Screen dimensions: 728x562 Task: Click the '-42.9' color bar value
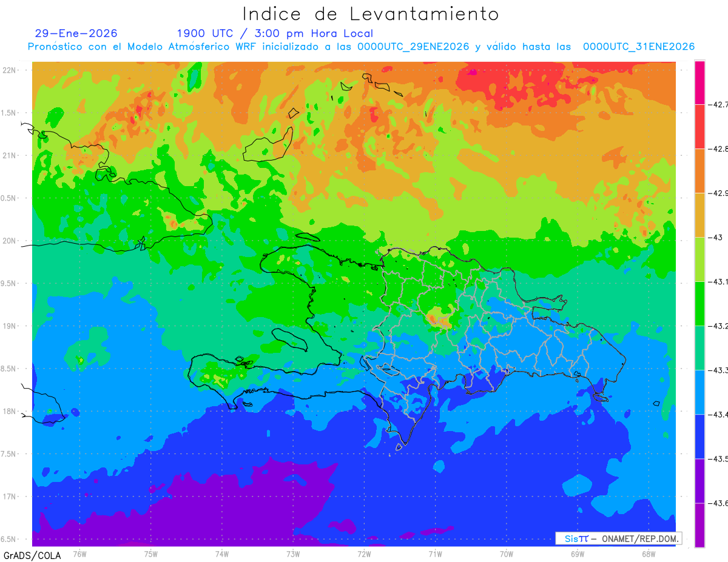click(719, 193)
